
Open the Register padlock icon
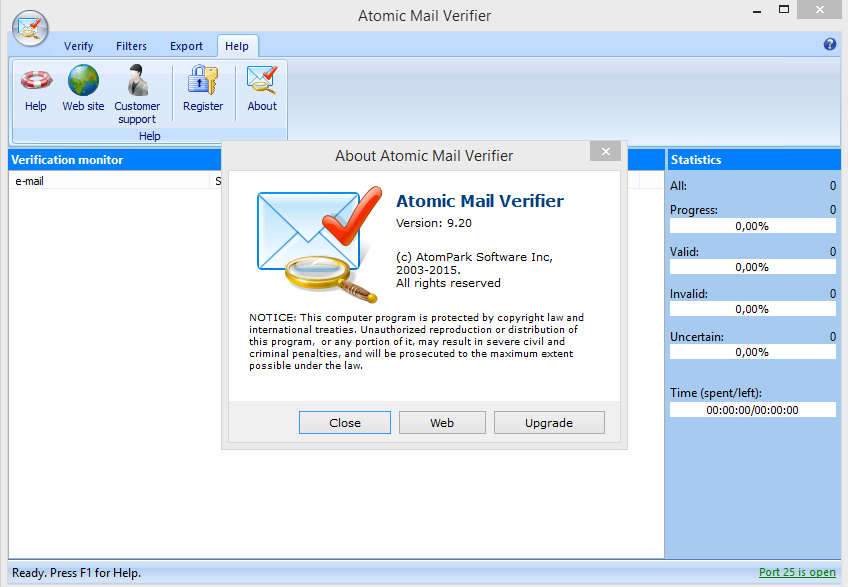(x=203, y=88)
